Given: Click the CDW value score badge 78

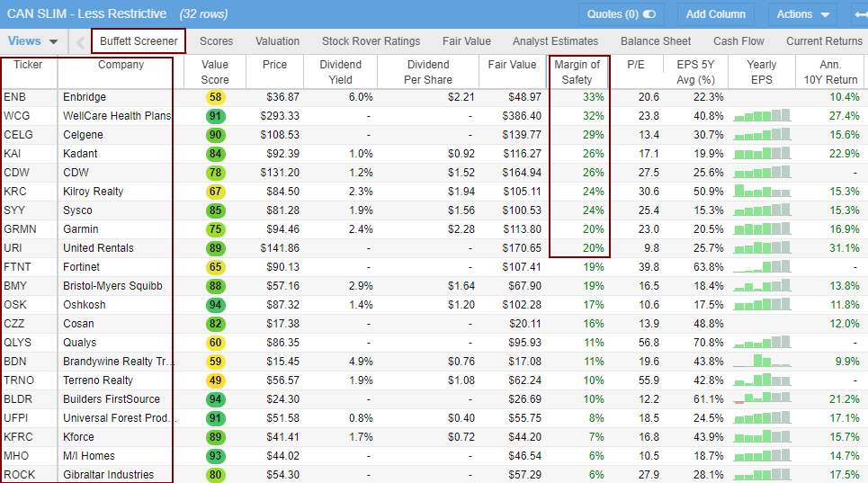Looking at the screenshot, I should (215, 172).
